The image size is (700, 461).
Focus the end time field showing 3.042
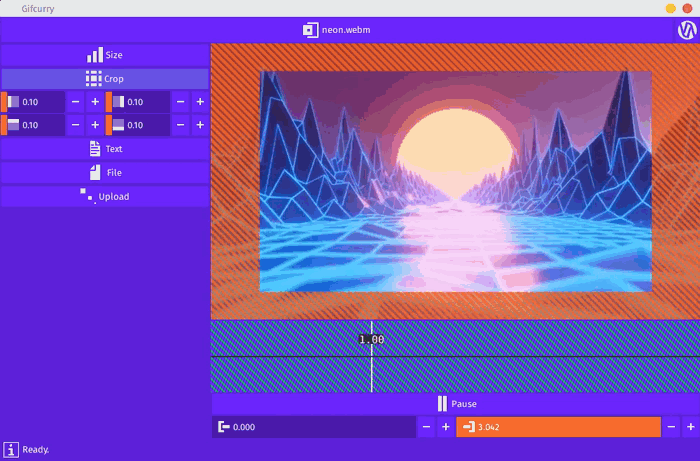pyautogui.click(x=558, y=427)
